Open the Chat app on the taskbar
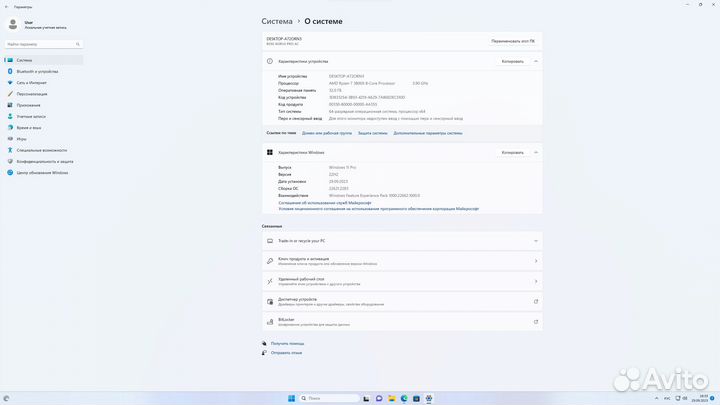This screenshot has width=720, height=405. point(379,399)
